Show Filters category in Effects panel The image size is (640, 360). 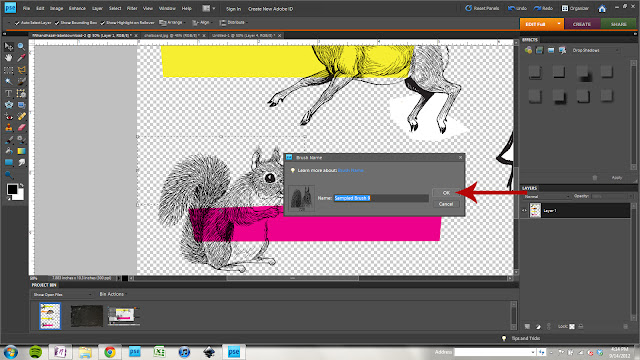[x=528, y=50]
